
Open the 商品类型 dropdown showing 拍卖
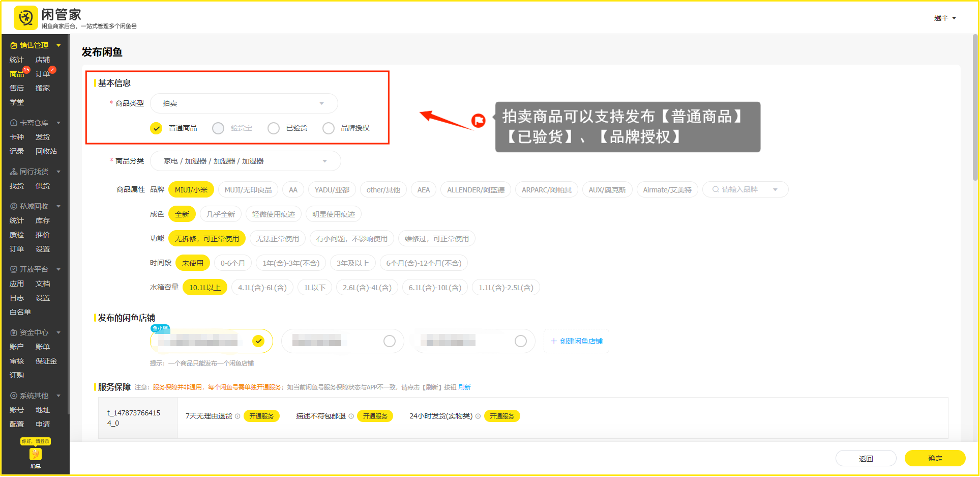pos(244,103)
